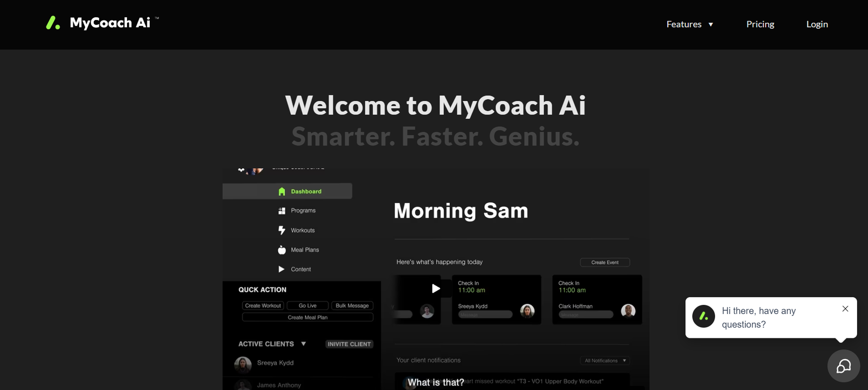Click the Programs grid icon
This screenshot has width=868, height=390.
[x=282, y=210]
